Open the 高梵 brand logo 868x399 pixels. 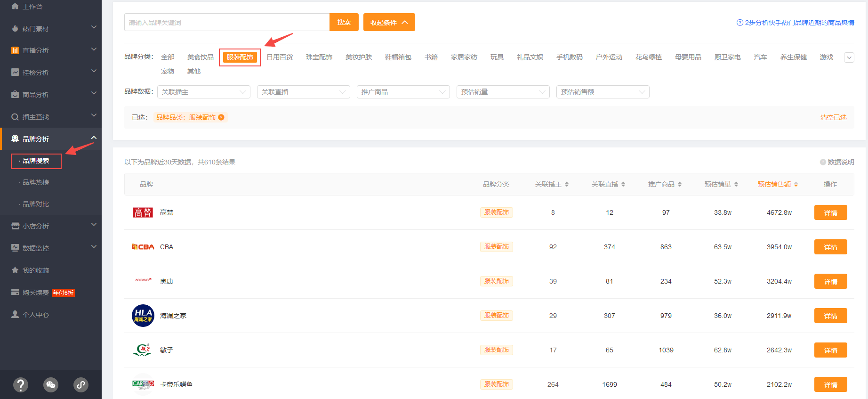143,212
